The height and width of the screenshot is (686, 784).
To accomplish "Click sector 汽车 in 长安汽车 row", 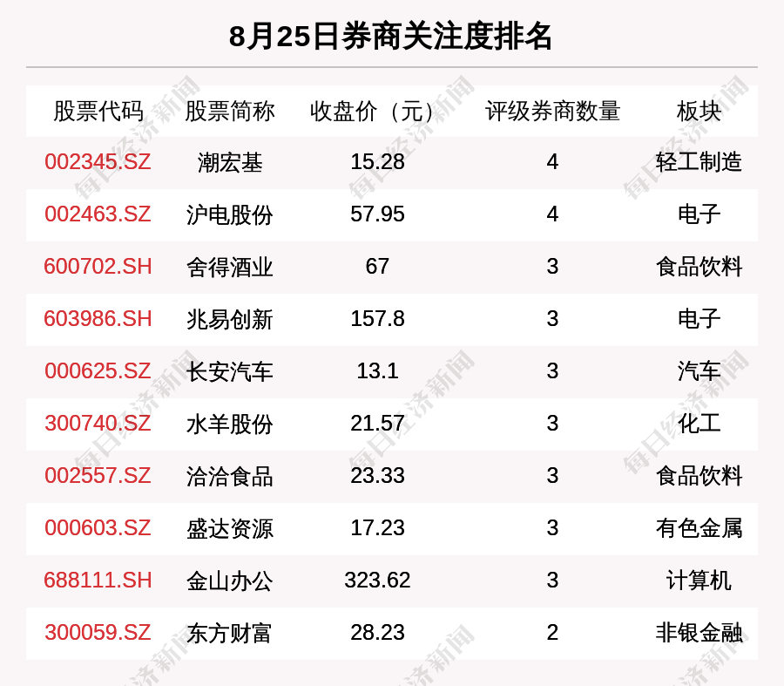I will (699, 371).
